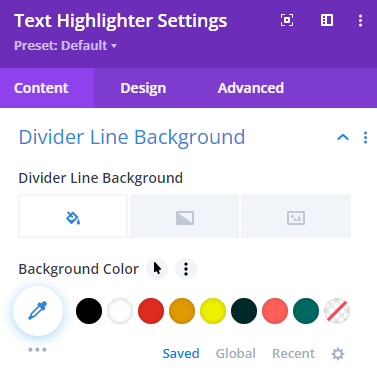This screenshot has height=387, width=377.
Task: Open the color palette settings gear
Action: point(338,354)
